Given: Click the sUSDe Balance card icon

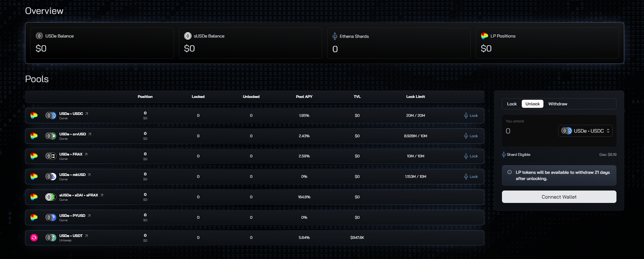Looking at the screenshot, I should coord(188,36).
